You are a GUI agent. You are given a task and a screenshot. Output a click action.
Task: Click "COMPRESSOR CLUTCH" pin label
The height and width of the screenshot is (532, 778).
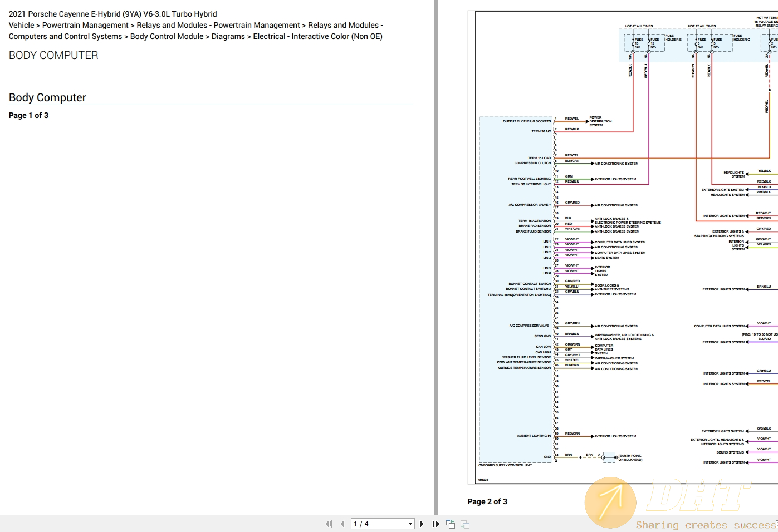click(x=532, y=163)
